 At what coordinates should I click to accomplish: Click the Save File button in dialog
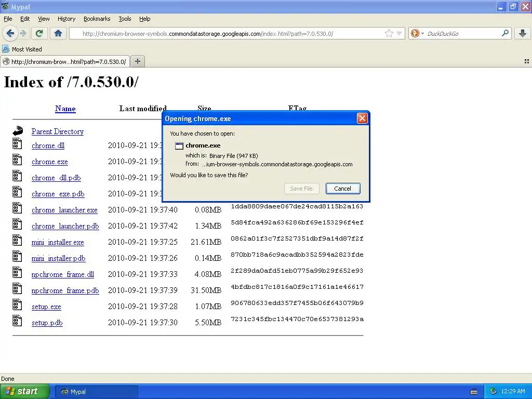pyautogui.click(x=301, y=189)
